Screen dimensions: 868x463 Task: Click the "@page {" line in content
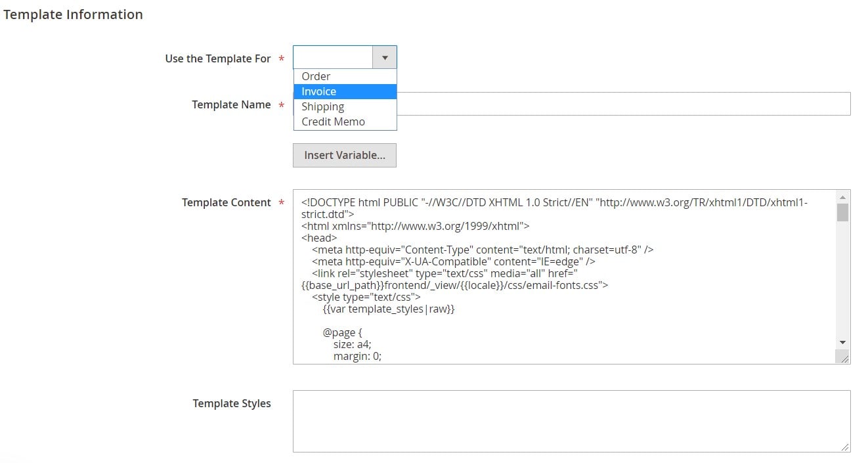[342, 332]
